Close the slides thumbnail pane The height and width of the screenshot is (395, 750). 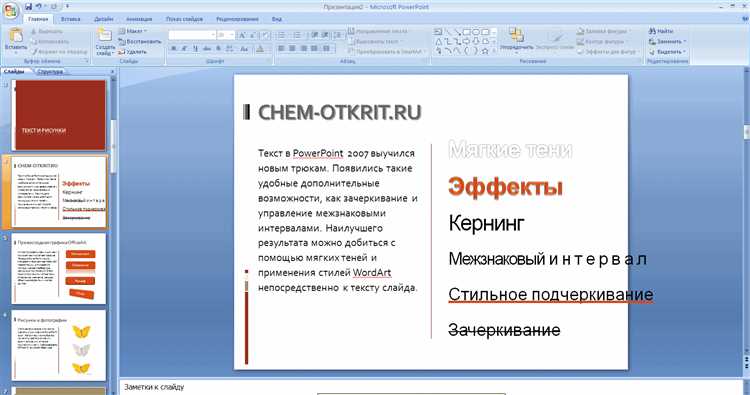(x=113, y=72)
